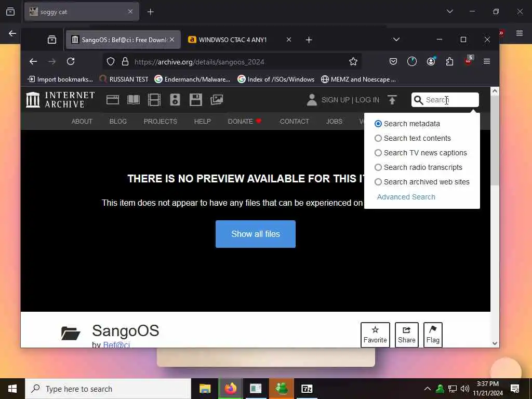Bookmark this page with the star icon
Image resolution: width=532 pixels, height=399 pixels.
[x=353, y=61]
